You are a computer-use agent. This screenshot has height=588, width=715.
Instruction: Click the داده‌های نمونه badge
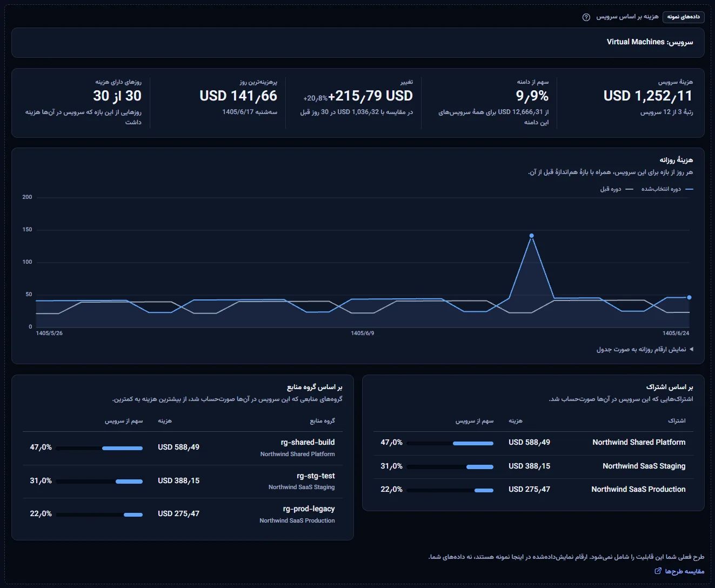[683, 17]
